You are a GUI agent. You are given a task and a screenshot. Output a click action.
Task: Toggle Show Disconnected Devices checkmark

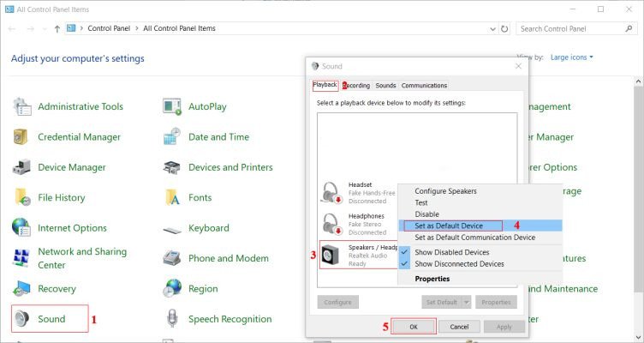[x=405, y=264]
